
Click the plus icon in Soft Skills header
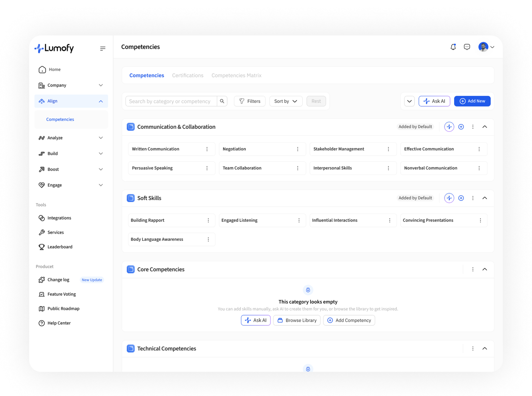click(461, 198)
